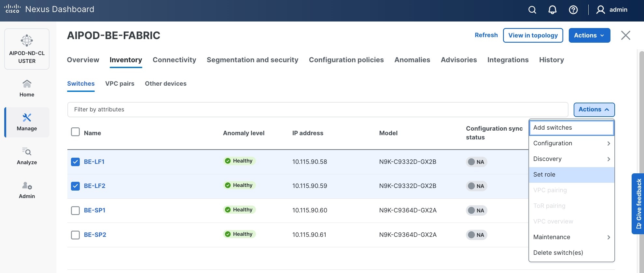Image resolution: width=644 pixels, height=273 pixels.
Task: Toggle the select-all checkbox in table header
Action: pyautogui.click(x=75, y=132)
